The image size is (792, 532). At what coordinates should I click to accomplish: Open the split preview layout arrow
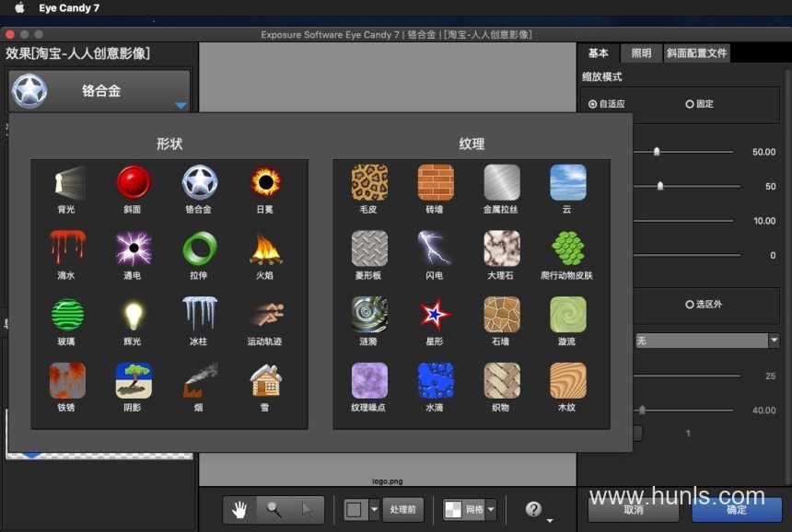pos(374,509)
